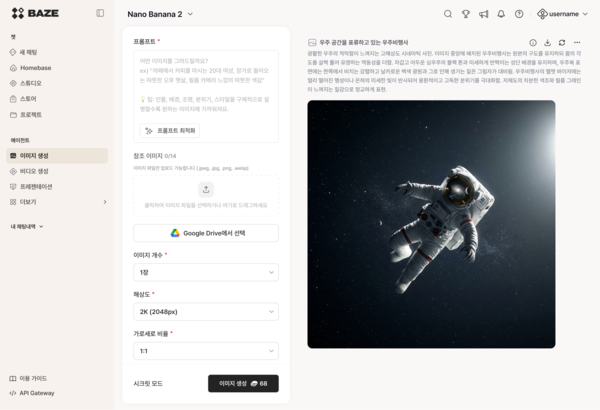Download the generated image via download icon

pos(548,42)
